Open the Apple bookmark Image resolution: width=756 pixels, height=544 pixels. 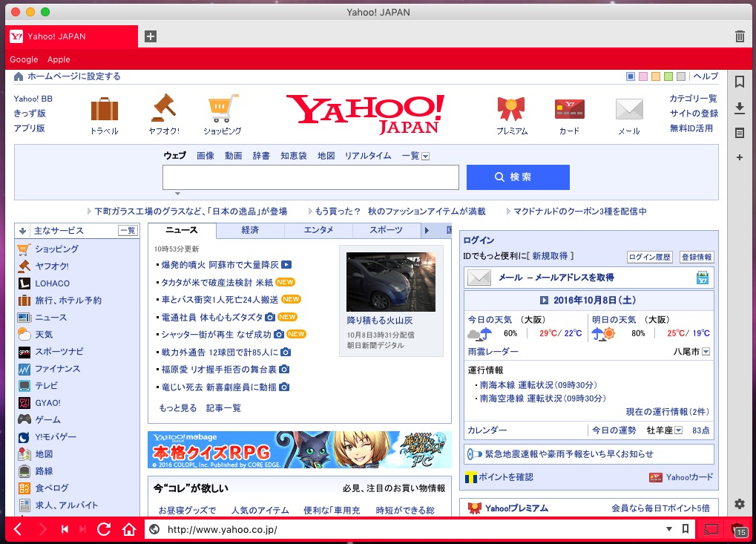pyautogui.click(x=59, y=59)
